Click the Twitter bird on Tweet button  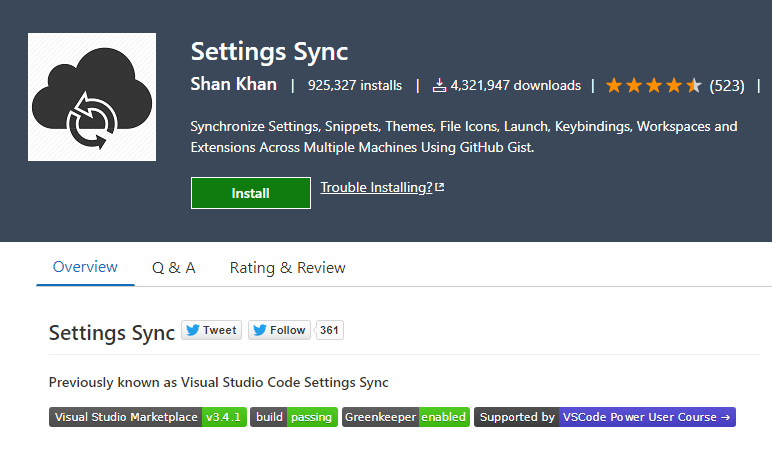coord(193,330)
